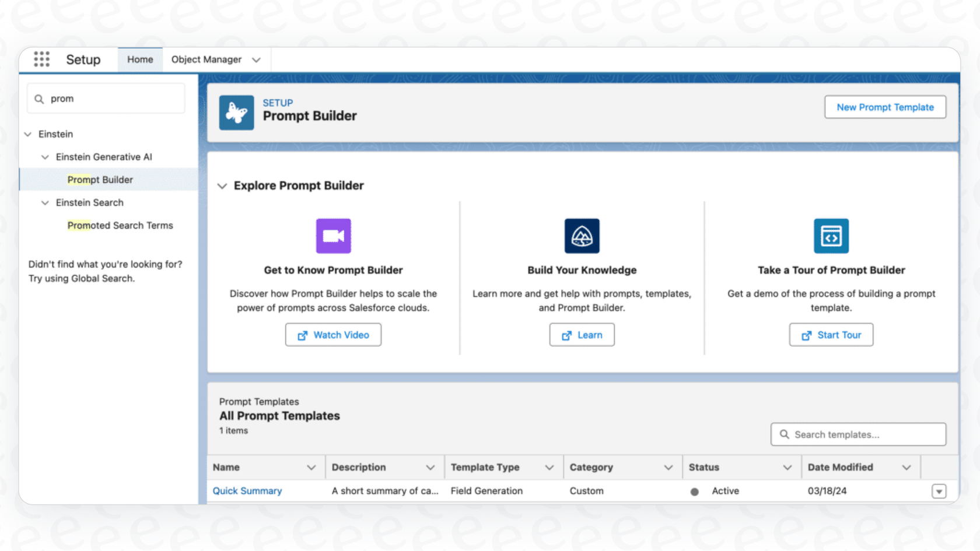Click the magnifier icon in Quick Find

tap(38, 99)
